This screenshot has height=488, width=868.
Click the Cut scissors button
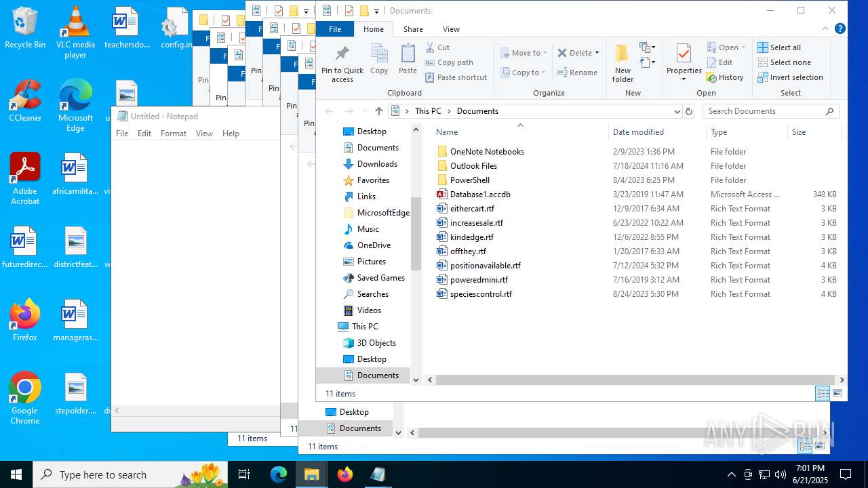437,47
